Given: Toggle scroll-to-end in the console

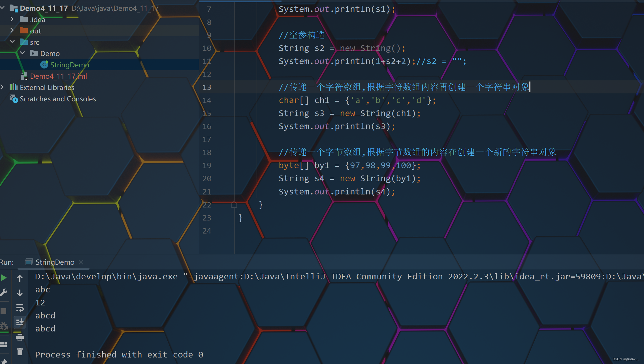Looking at the screenshot, I should point(20,322).
